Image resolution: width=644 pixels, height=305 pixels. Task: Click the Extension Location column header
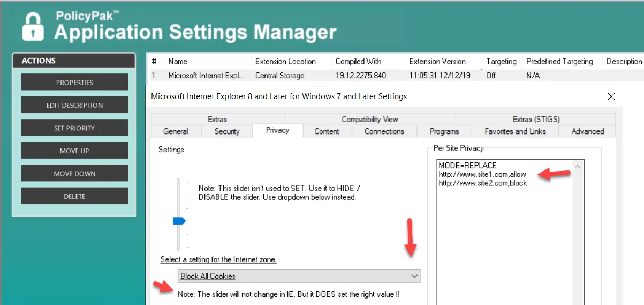[291, 62]
